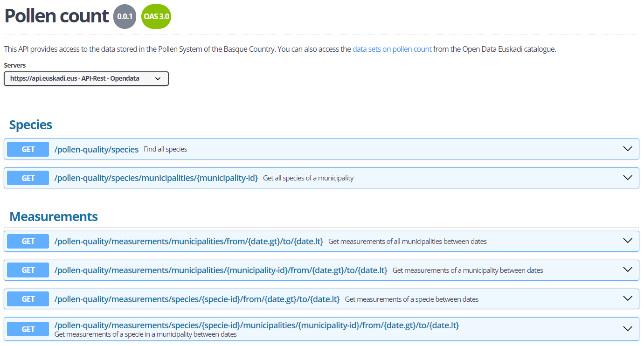Click the /pollen-quality/species path link

pyautogui.click(x=97, y=150)
